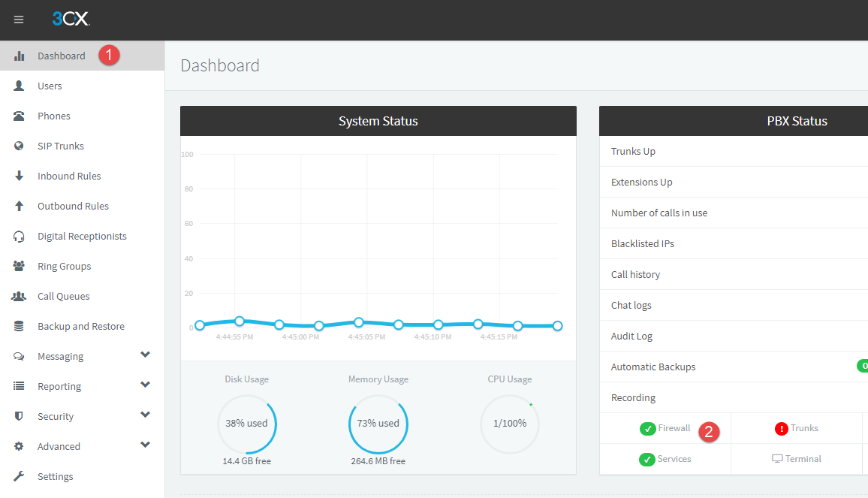
Task: Click the Call Queues group icon
Action: pyautogui.click(x=19, y=297)
